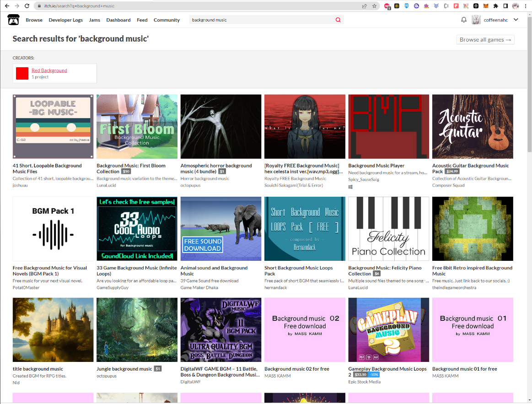Viewport: 532px width, 404px height.
Task: Toggle the browser side panel icon
Action: click(505, 6)
